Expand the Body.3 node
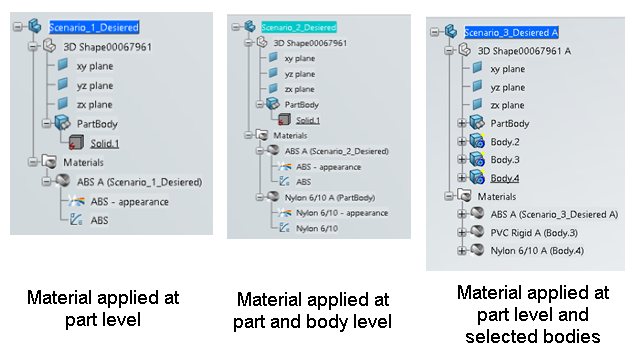The width and height of the screenshot is (640, 360). pyautogui.click(x=462, y=159)
